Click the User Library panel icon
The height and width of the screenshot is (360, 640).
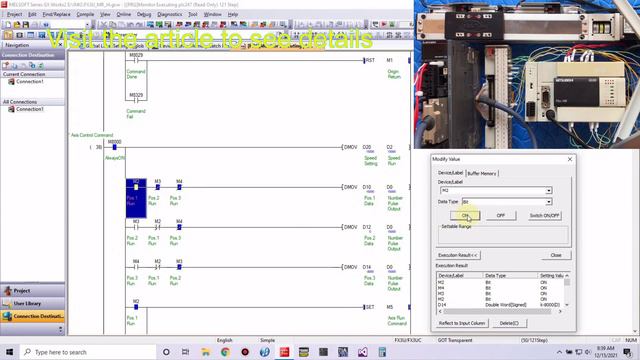point(7,303)
